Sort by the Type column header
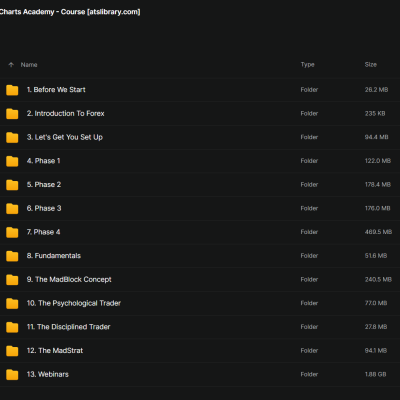The height and width of the screenshot is (400, 400). (x=307, y=65)
